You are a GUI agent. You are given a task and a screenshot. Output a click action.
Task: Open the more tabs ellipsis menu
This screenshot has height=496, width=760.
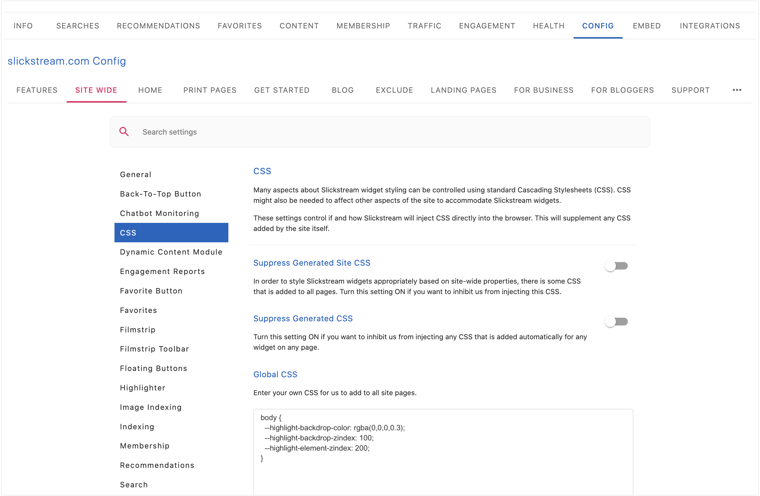pos(737,90)
